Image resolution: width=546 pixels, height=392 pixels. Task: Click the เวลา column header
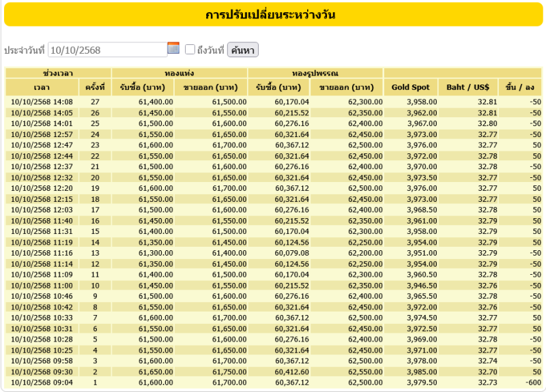coord(42,87)
